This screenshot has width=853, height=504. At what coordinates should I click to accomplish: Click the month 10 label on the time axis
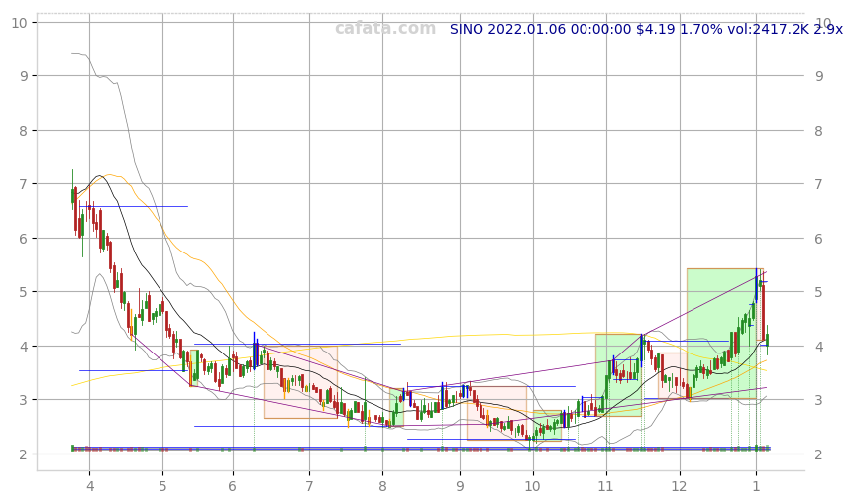pyautogui.click(x=533, y=486)
